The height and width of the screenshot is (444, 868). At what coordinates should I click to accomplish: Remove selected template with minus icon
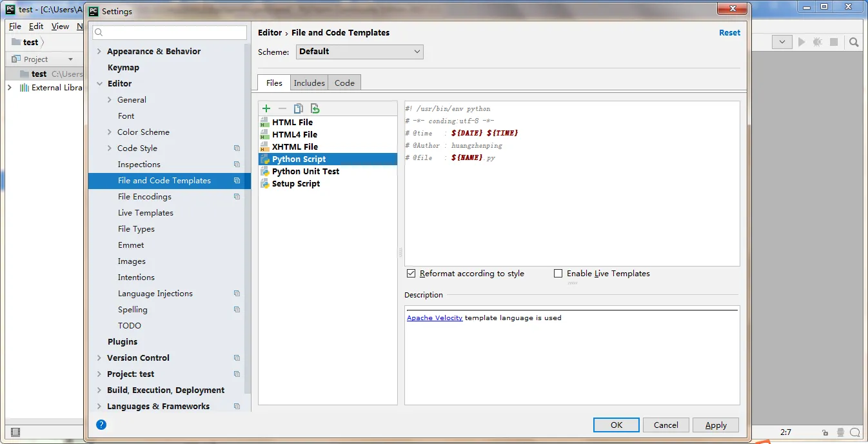coord(282,108)
